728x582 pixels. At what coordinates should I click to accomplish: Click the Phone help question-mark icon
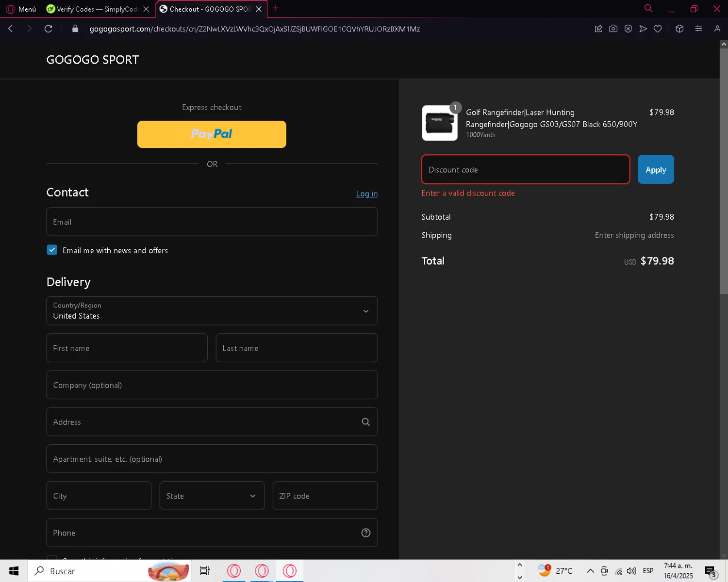click(x=366, y=533)
